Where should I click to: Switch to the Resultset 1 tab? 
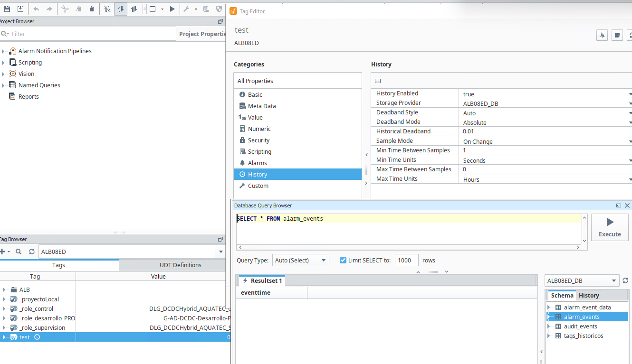tap(262, 281)
